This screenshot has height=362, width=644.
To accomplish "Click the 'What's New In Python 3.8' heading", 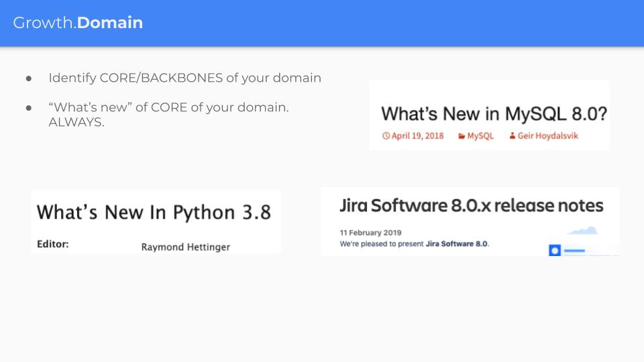I will [154, 213].
